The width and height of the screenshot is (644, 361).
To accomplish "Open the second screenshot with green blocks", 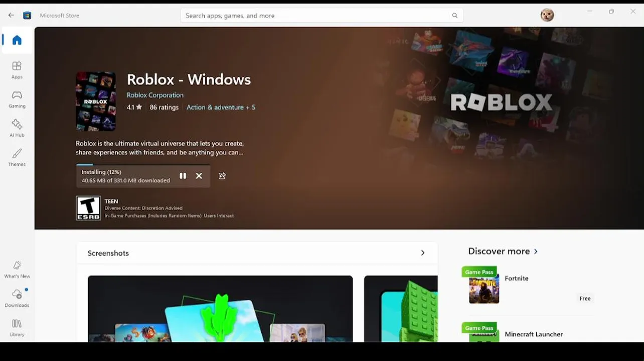I will [x=401, y=309].
